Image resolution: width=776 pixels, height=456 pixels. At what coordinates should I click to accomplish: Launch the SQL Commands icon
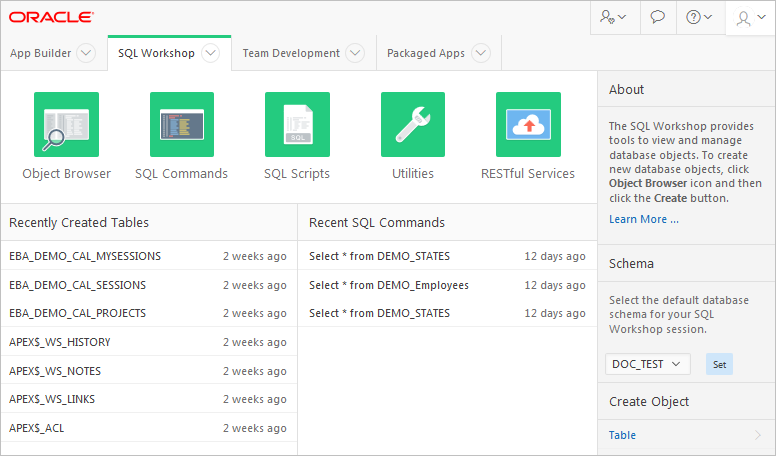click(182, 125)
